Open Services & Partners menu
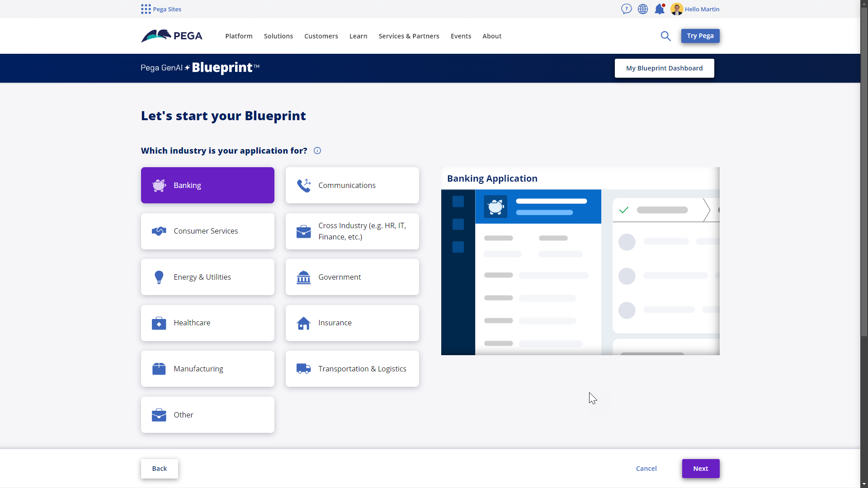This screenshot has width=868, height=488. 409,36
